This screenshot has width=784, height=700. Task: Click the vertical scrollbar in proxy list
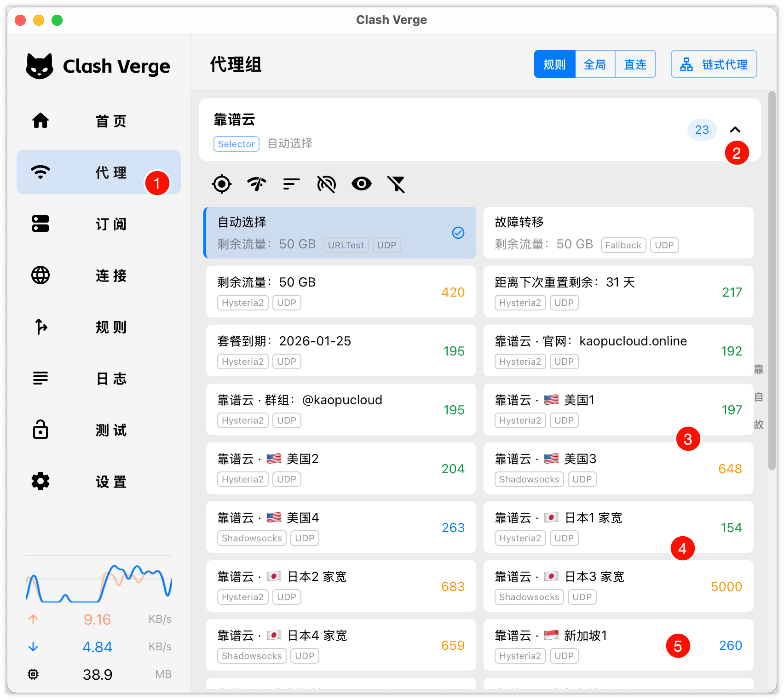[x=772, y=281]
